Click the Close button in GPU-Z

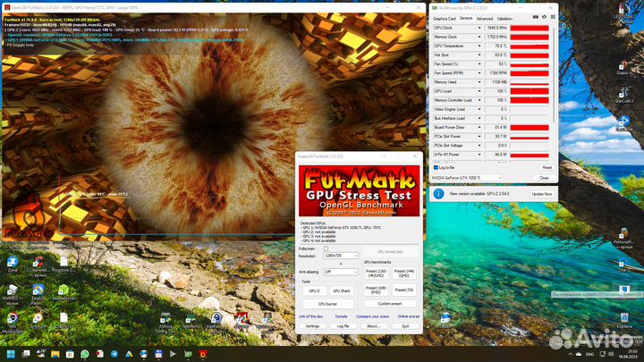(x=544, y=178)
